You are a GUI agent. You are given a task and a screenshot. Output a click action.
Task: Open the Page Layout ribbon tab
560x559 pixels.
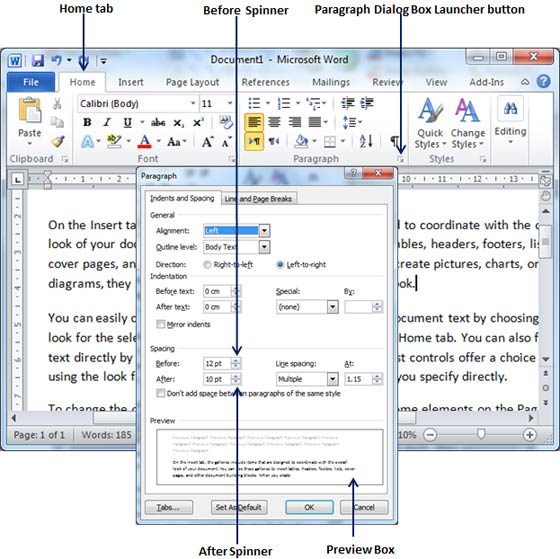(192, 82)
